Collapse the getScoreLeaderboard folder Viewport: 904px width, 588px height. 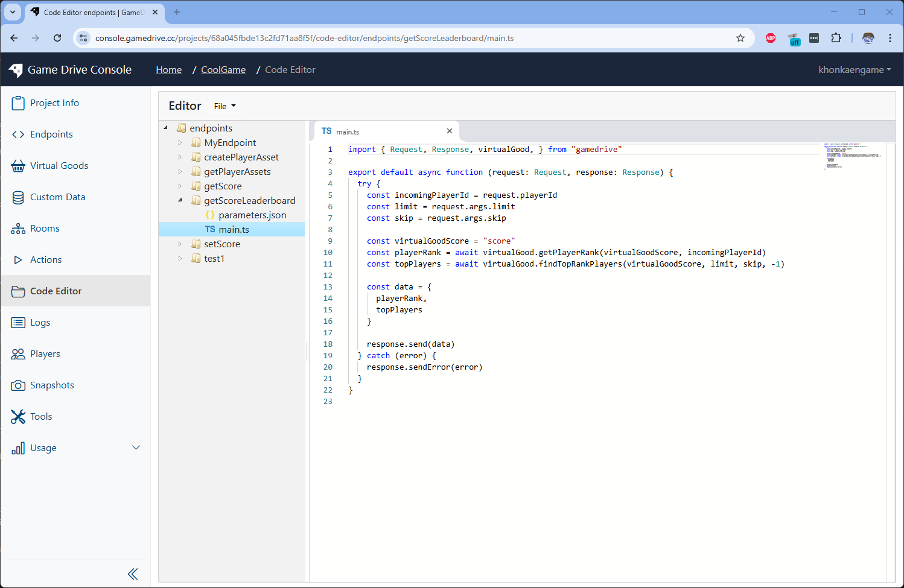(x=180, y=200)
